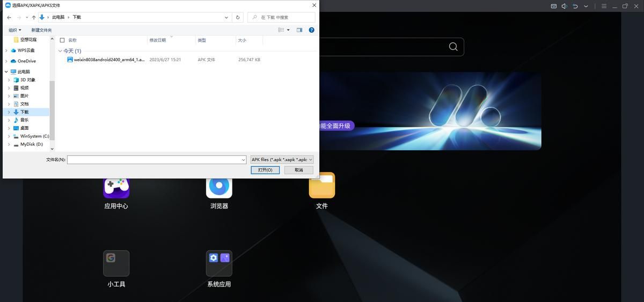
Task: Open view options dropdown arrow
Action: coord(288,30)
